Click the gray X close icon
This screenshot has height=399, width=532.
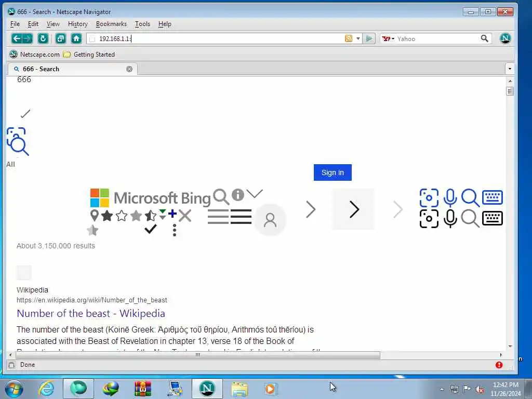(185, 216)
